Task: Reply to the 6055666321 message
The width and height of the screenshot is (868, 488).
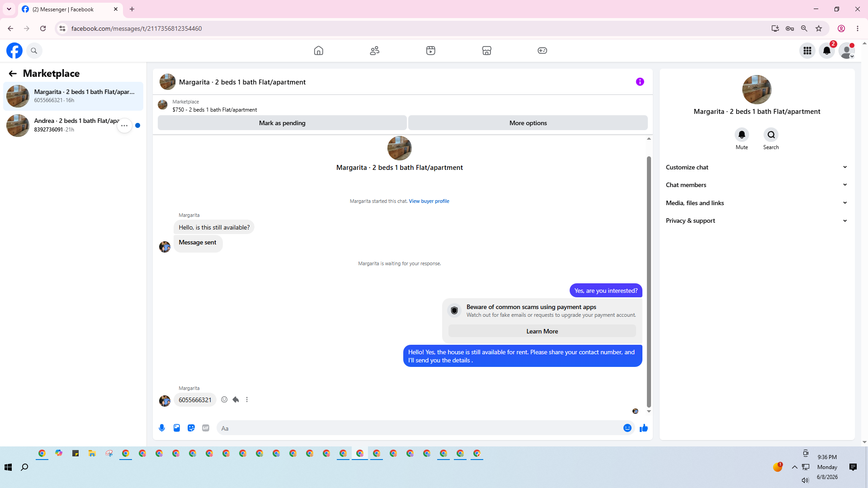Action: [x=236, y=399]
